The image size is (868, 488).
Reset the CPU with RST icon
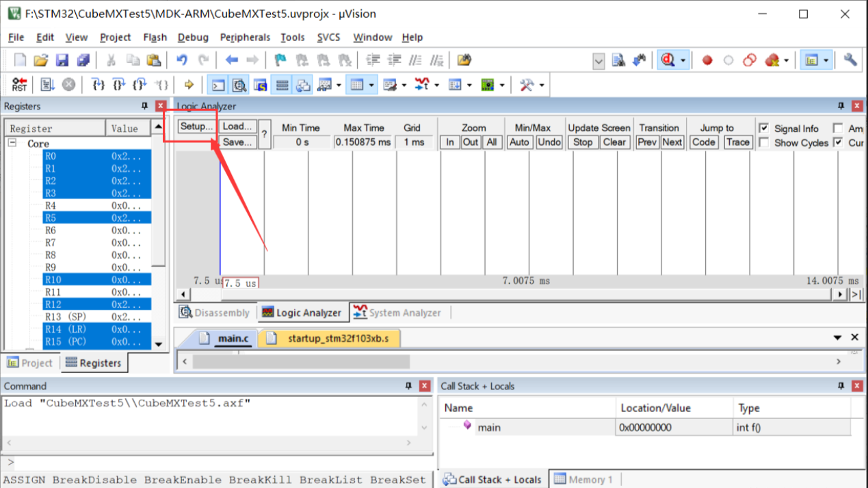coord(20,85)
